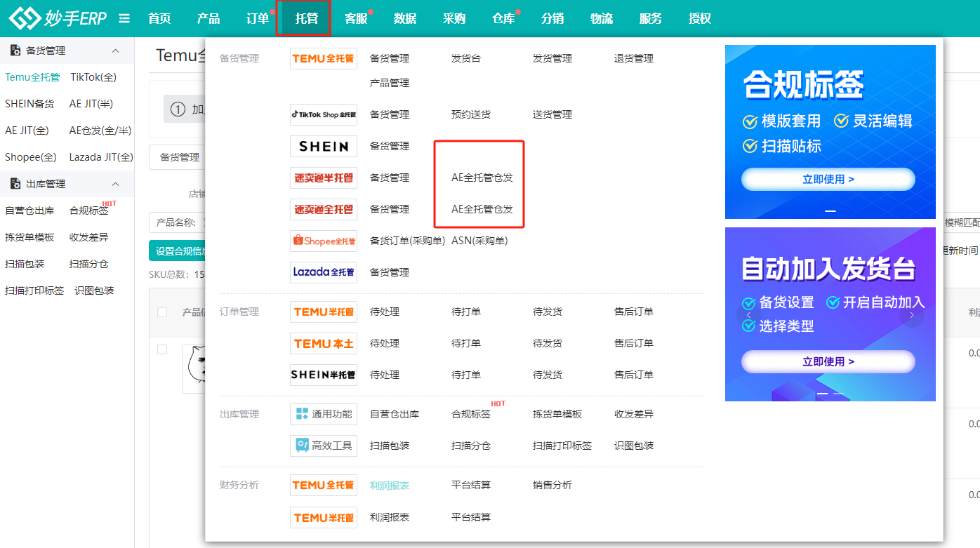Screen dimensions: 980x548
Task: Click 立即使用 on 自动加入发货台 banner
Action: click(828, 361)
